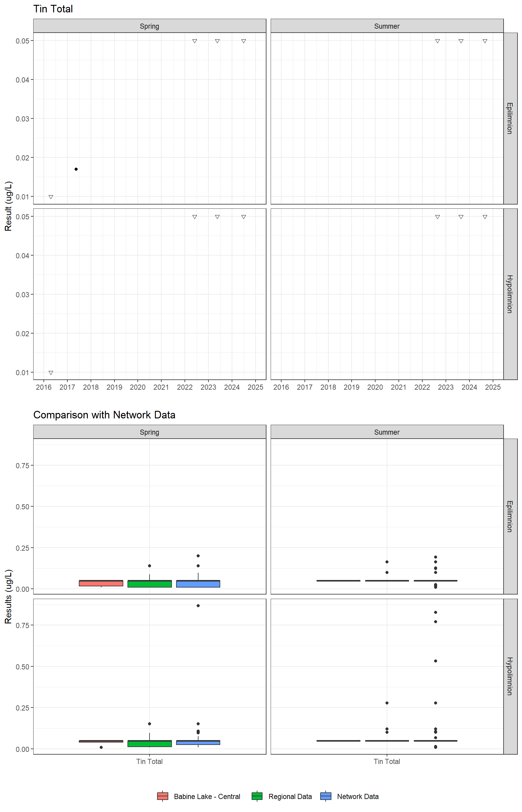Select the 'Babine Lake - Central' legend label
Screen dimensions: 522x812
click(207, 796)
